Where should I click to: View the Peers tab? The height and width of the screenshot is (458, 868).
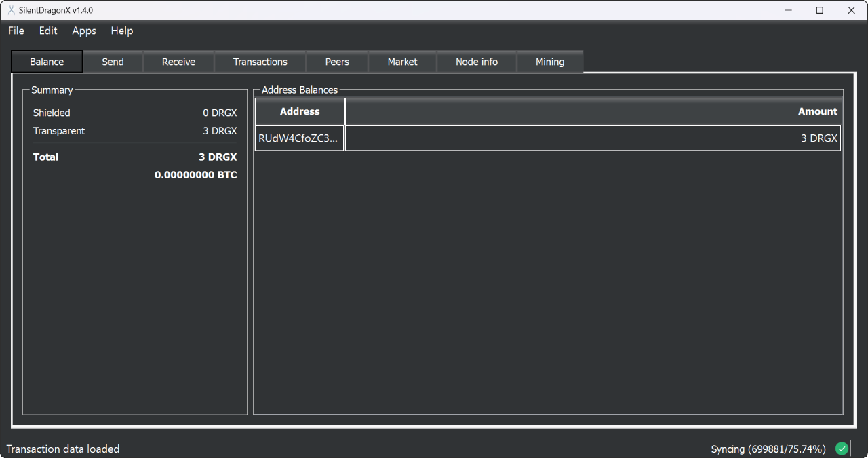tap(336, 61)
